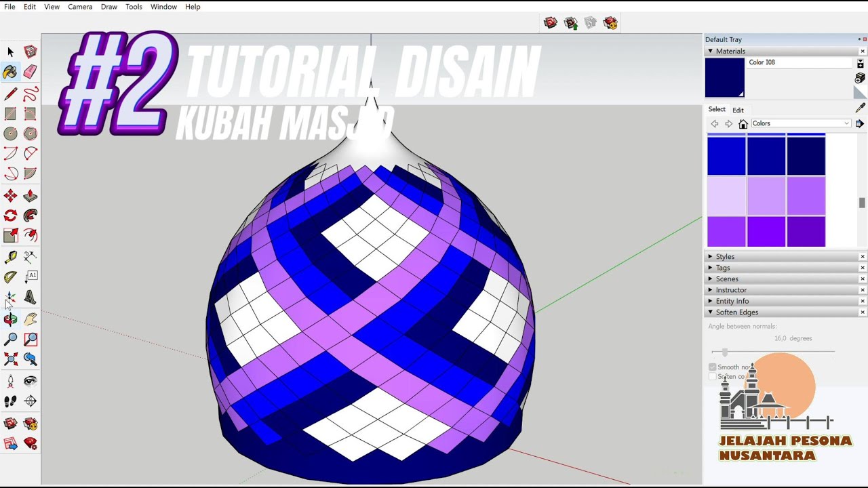
Task: Click the Zoom magnifier tool
Action: click(x=10, y=340)
